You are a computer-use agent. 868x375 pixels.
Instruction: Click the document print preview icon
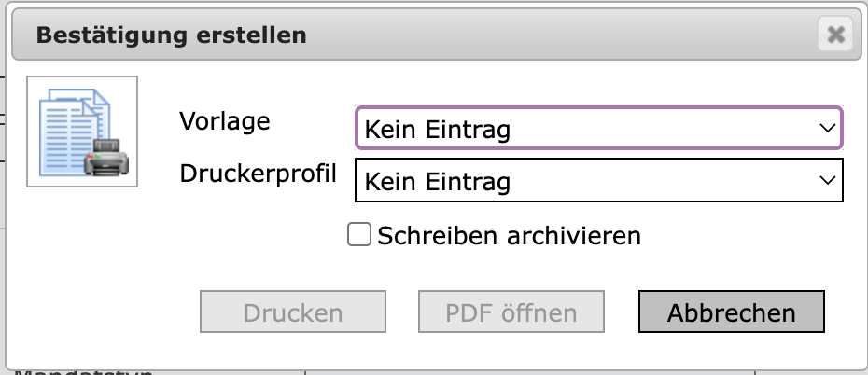[82, 131]
